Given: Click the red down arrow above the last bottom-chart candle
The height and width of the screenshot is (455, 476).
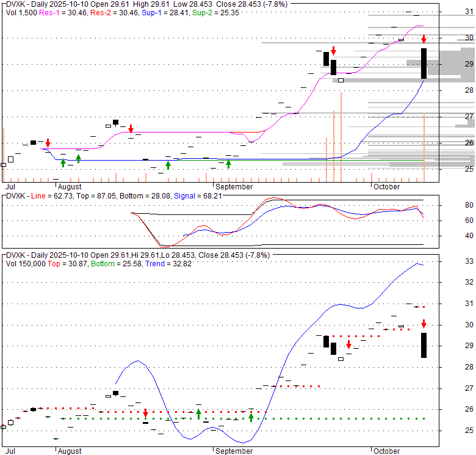Looking at the screenshot, I should [424, 324].
